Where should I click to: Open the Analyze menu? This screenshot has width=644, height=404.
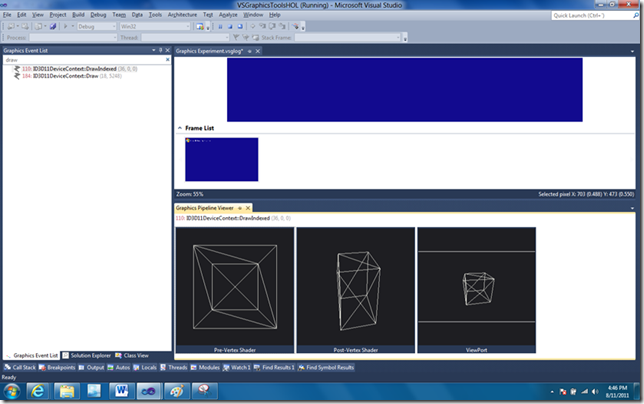click(x=228, y=15)
